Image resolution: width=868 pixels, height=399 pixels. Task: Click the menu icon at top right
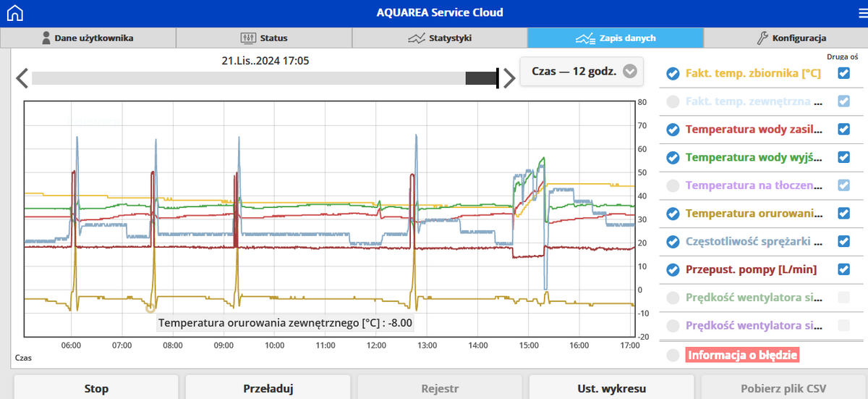coord(854,13)
